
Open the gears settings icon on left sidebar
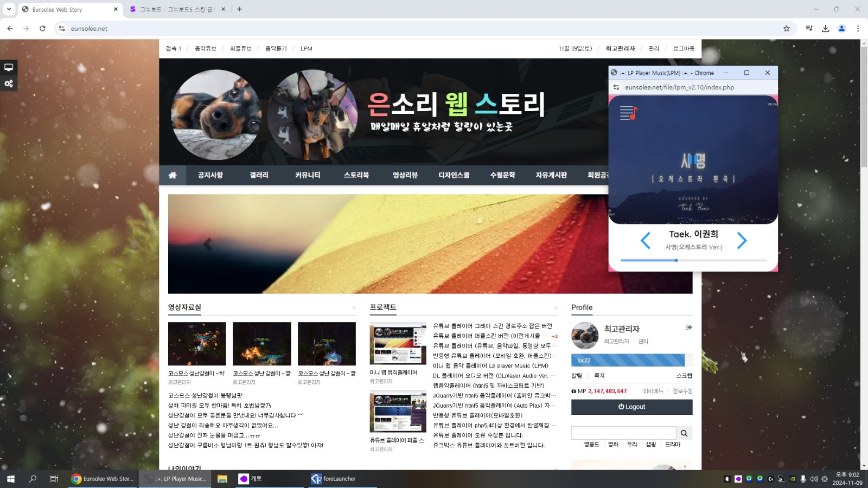coord(9,84)
